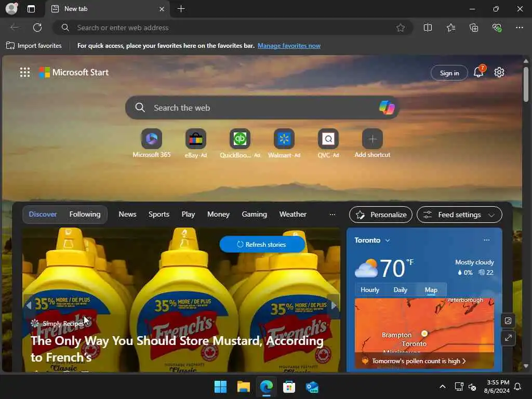Open the browser profile avatar
The height and width of the screenshot is (399, 532).
point(11,8)
